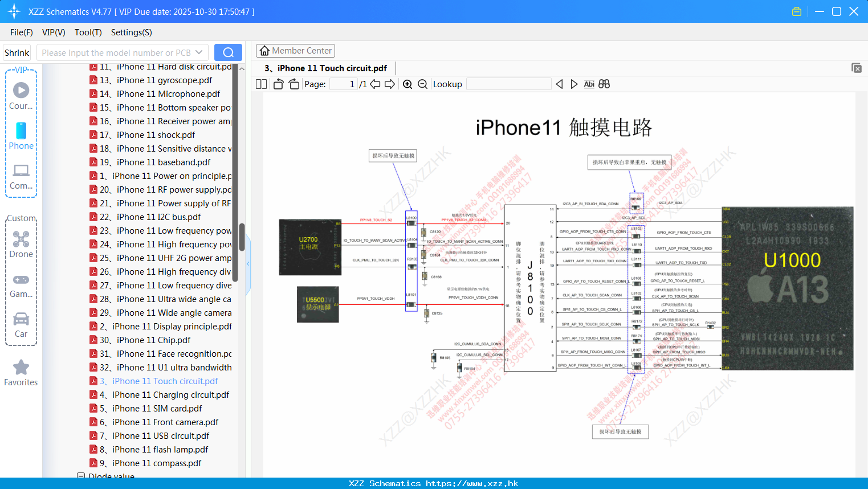Viewport: 868px width, 489px height.
Task: Select the Drone category icon
Action: point(21,244)
